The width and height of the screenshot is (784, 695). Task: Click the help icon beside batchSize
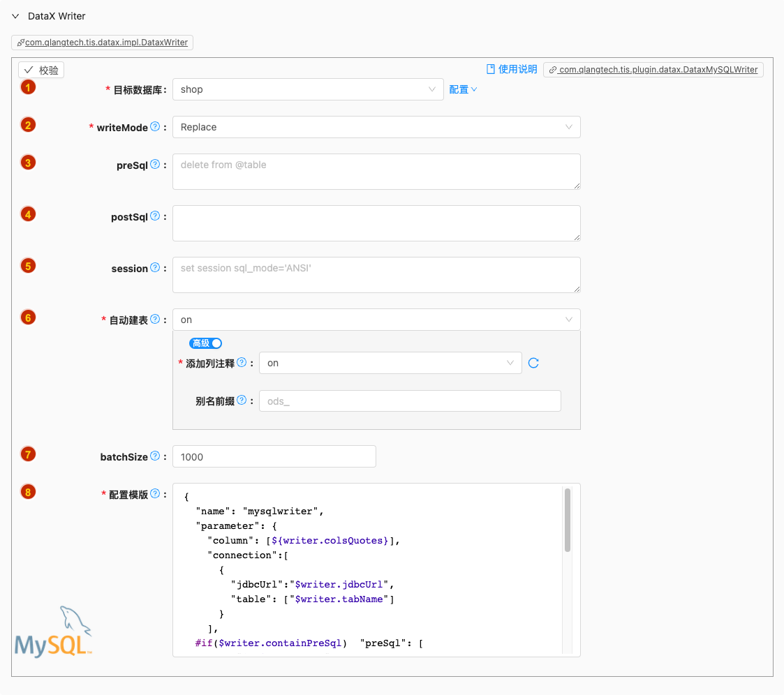[x=155, y=456]
